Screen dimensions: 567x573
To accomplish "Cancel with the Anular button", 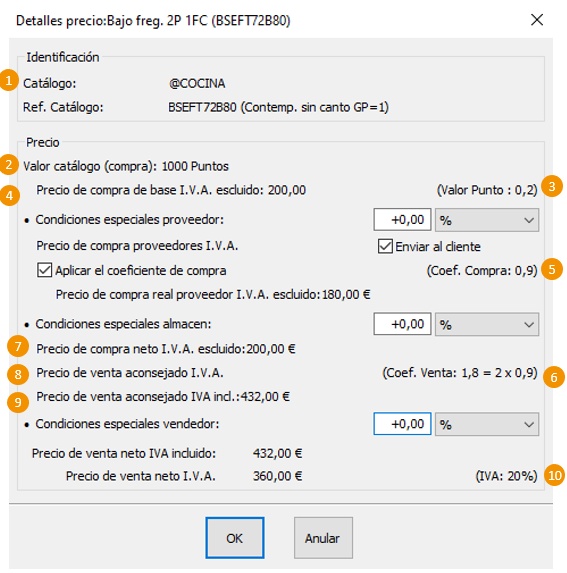I will 323,538.
